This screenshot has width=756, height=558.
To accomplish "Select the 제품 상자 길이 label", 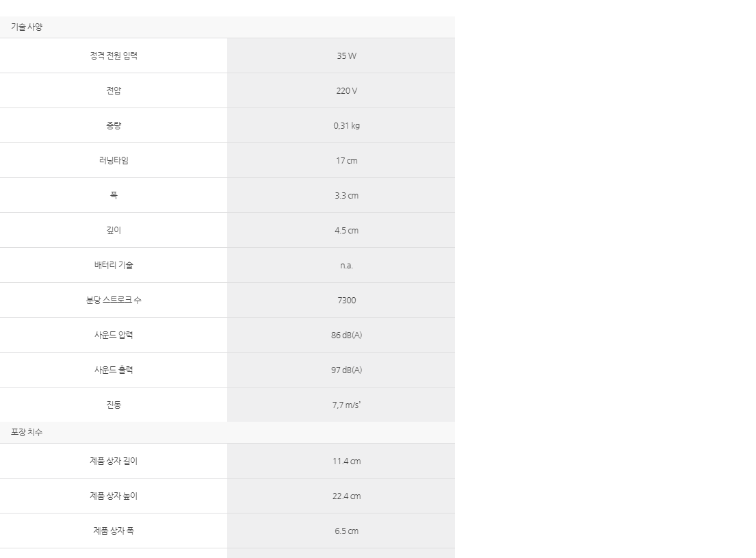I will pyautogui.click(x=114, y=461).
